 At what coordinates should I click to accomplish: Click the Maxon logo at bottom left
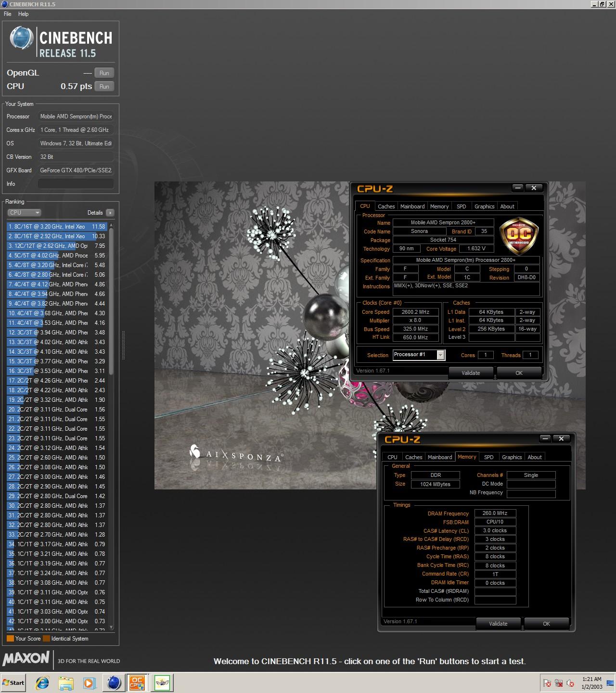pyautogui.click(x=26, y=658)
